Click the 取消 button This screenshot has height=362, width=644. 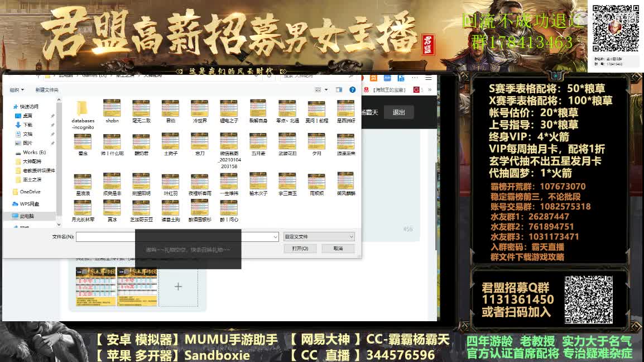click(x=338, y=249)
